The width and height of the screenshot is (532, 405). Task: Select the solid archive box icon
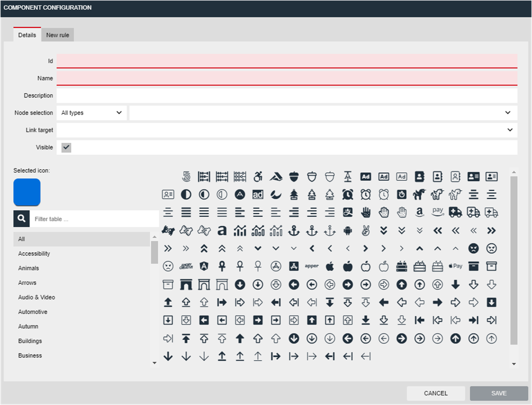pyautogui.click(x=474, y=266)
